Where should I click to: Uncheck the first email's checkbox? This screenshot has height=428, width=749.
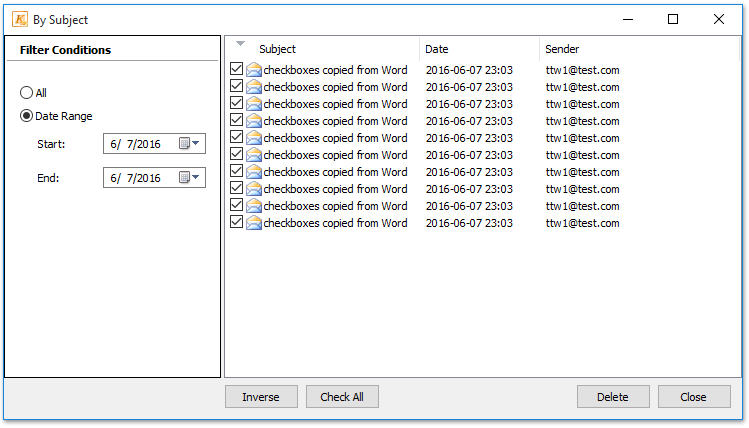click(236, 69)
